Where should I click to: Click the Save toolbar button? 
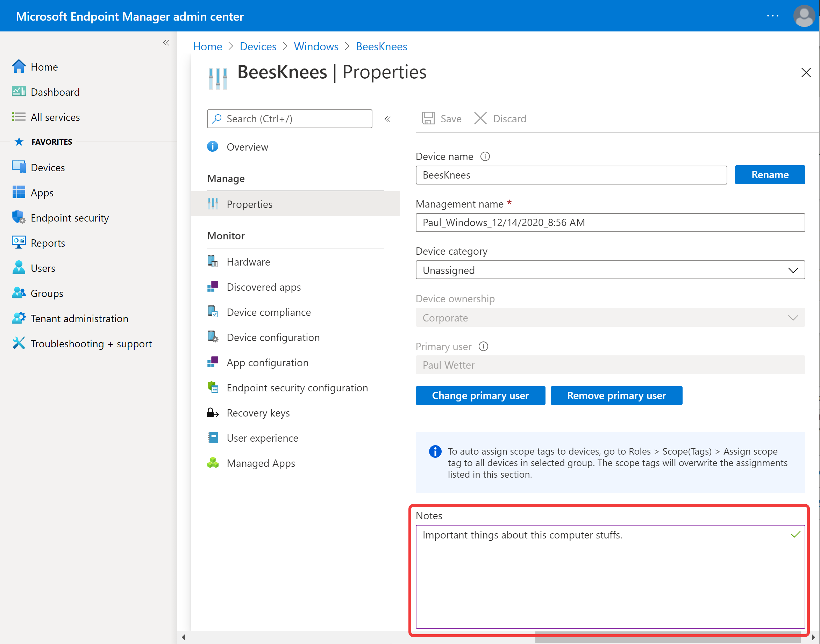point(442,118)
